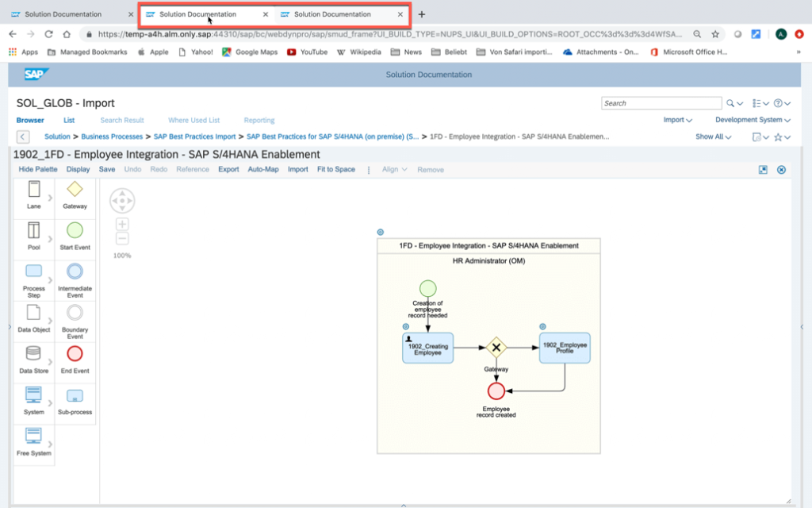The width and height of the screenshot is (812, 508).
Task: Click in the Search input field
Action: 661,103
